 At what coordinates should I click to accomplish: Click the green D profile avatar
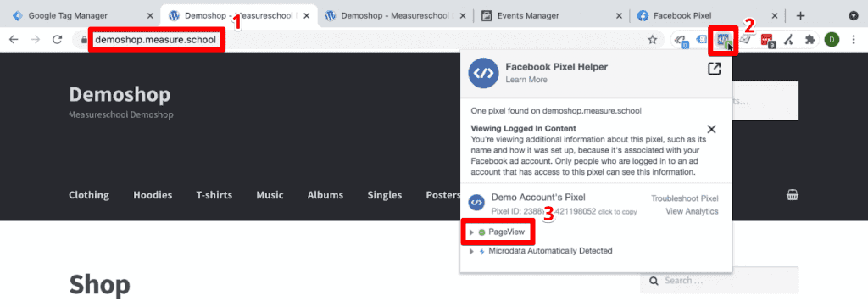click(832, 40)
